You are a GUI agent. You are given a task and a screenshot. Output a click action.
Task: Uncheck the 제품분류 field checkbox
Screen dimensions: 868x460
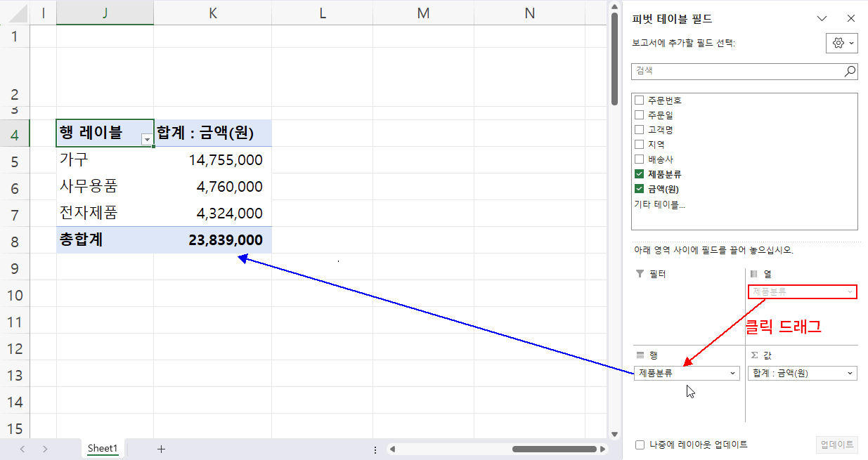(x=640, y=173)
